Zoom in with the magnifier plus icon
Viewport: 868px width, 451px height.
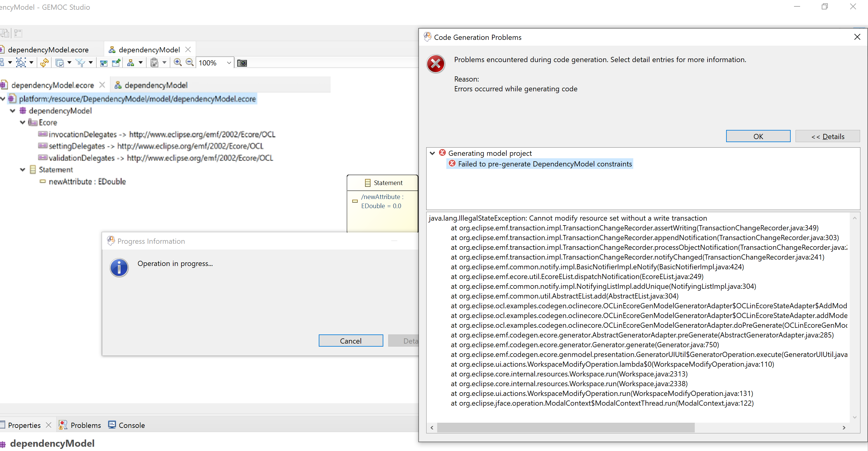coord(177,62)
